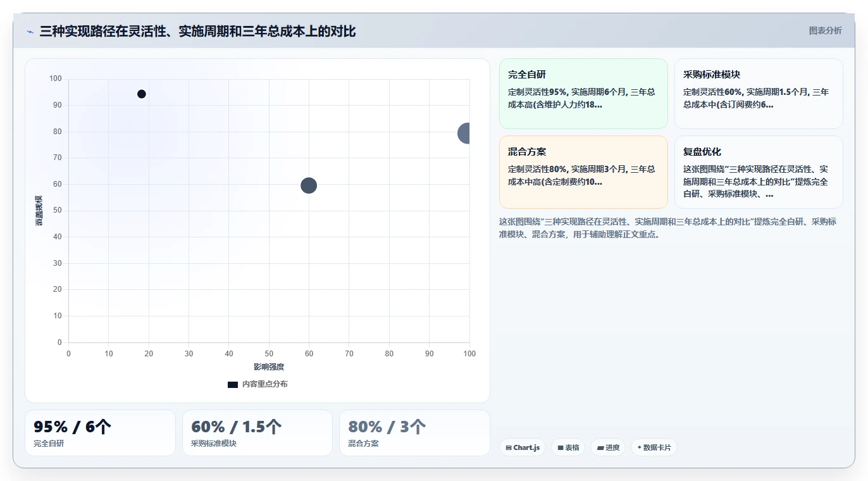Viewport: 868px width, 481px height.
Task: Click the y-axis tick label 100
Action: pyautogui.click(x=56, y=78)
